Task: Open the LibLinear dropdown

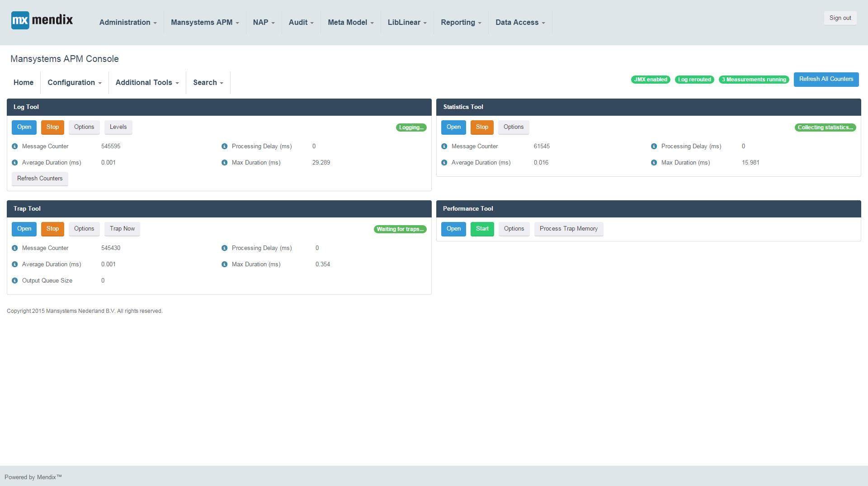Action: click(407, 23)
